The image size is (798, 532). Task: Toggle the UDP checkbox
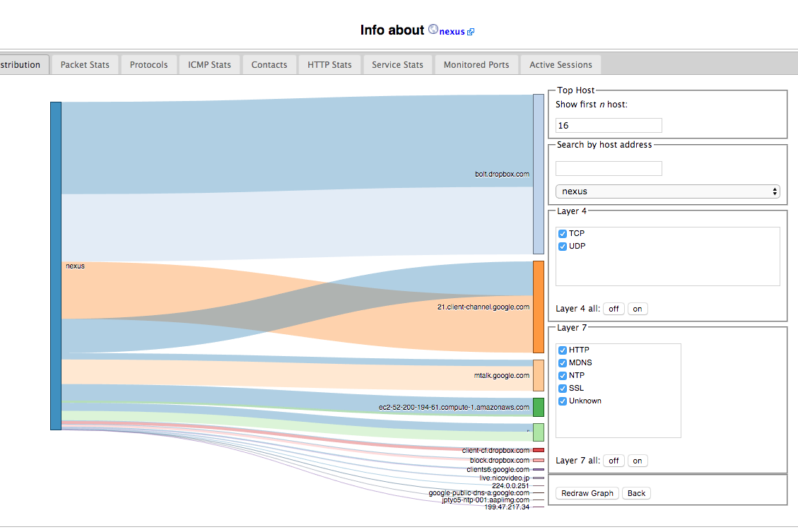pyautogui.click(x=563, y=247)
